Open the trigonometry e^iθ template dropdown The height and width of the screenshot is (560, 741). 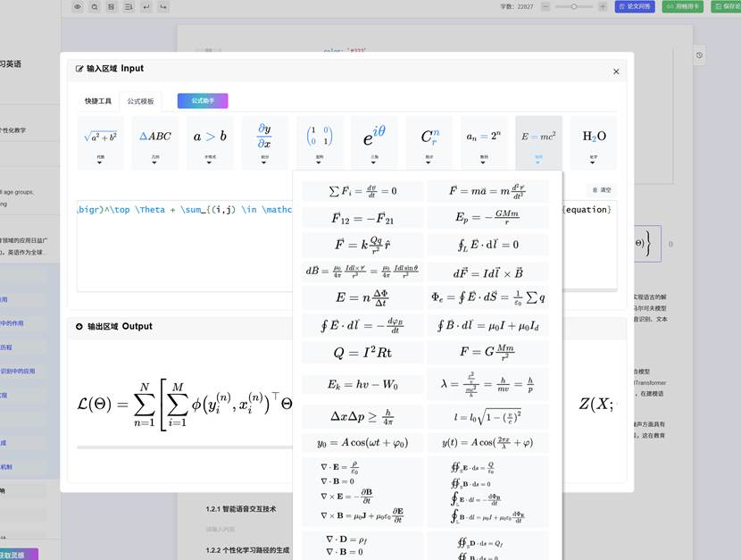click(374, 143)
